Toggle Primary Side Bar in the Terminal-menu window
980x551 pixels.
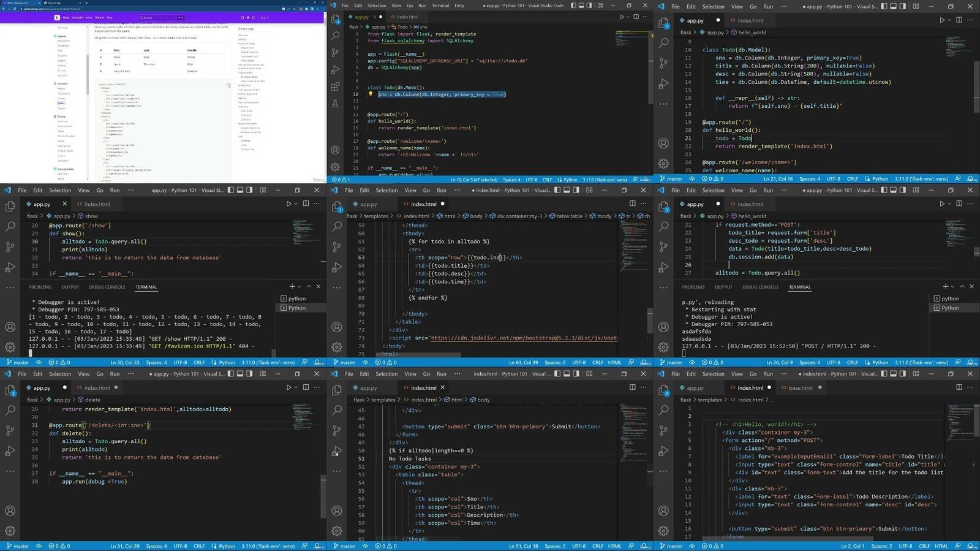(x=574, y=6)
